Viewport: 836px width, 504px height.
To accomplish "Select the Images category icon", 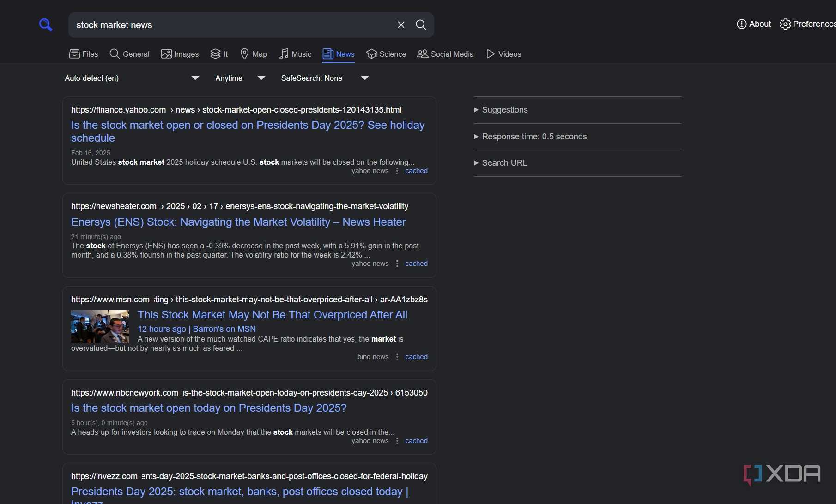I will click(166, 54).
